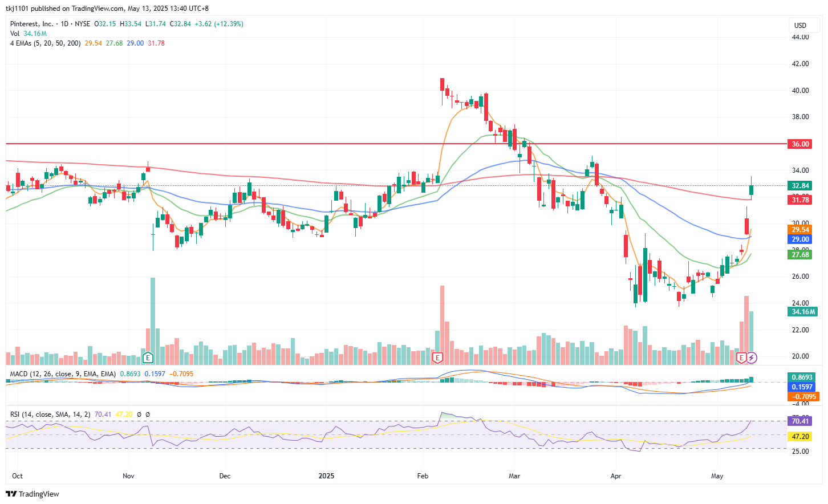Click the Mar label on time axis
Viewport: 828px width, 504px height.
pos(514,475)
